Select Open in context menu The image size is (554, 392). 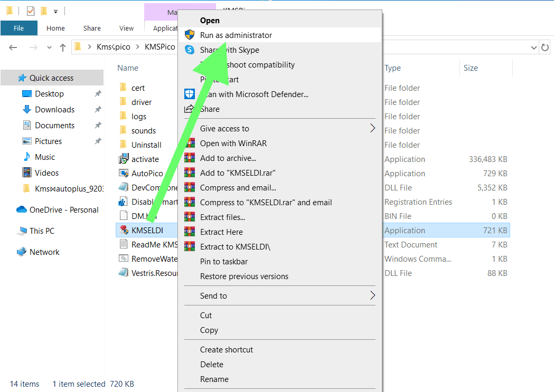[280, 21]
